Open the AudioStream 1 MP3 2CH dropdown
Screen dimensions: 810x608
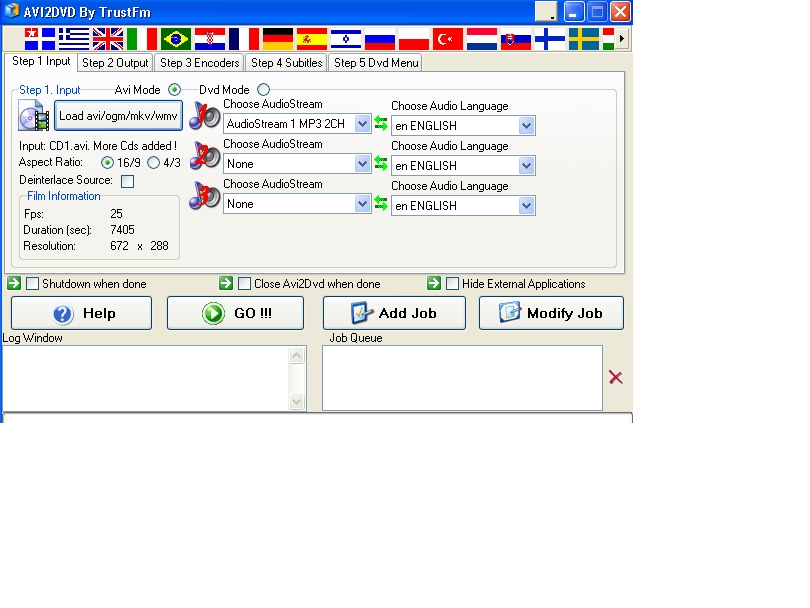[x=297, y=124]
